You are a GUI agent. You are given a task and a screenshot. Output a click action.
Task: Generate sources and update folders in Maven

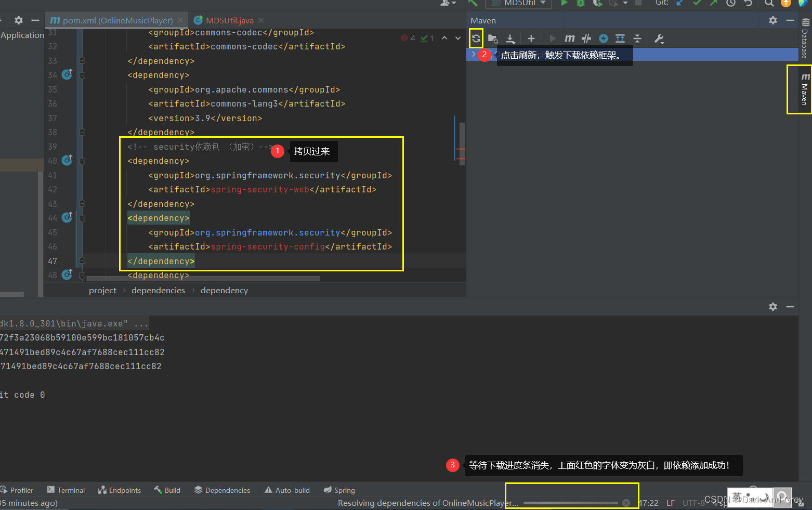coord(493,38)
